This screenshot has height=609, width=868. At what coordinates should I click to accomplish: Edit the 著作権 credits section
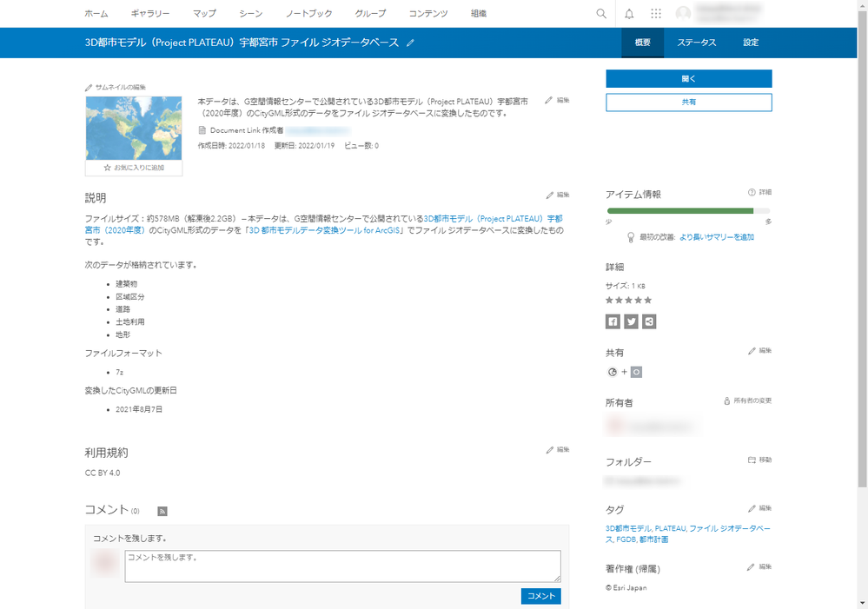[x=759, y=566]
